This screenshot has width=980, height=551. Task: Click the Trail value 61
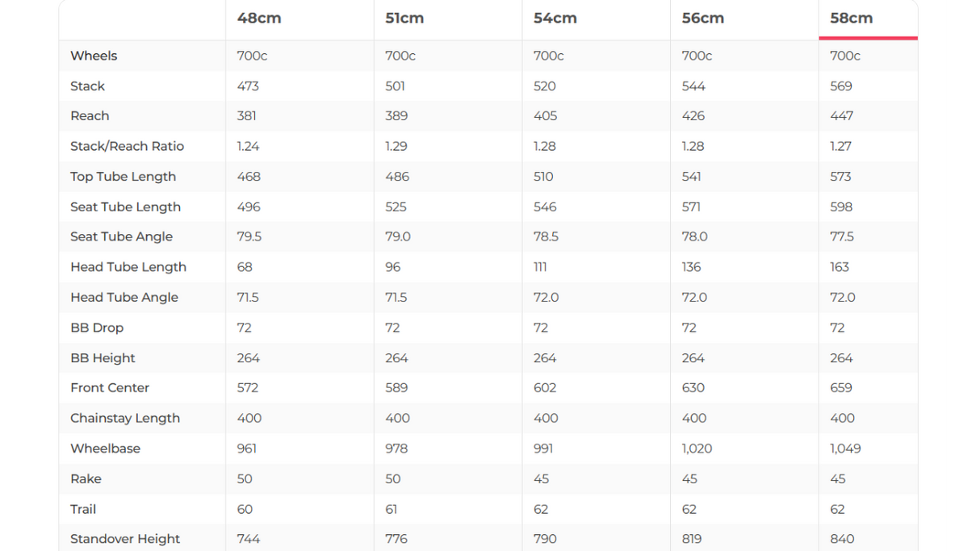pyautogui.click(x=396, y=509)
